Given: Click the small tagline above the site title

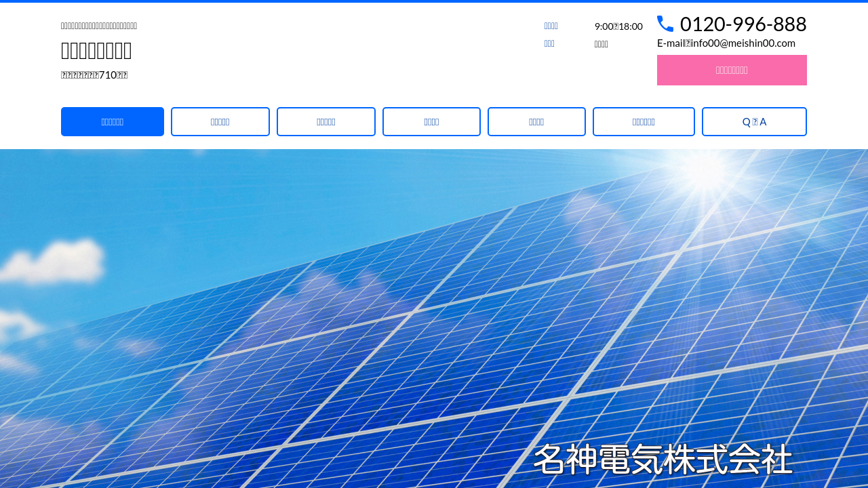Looking at the screenshot, I should pos(99,26).
